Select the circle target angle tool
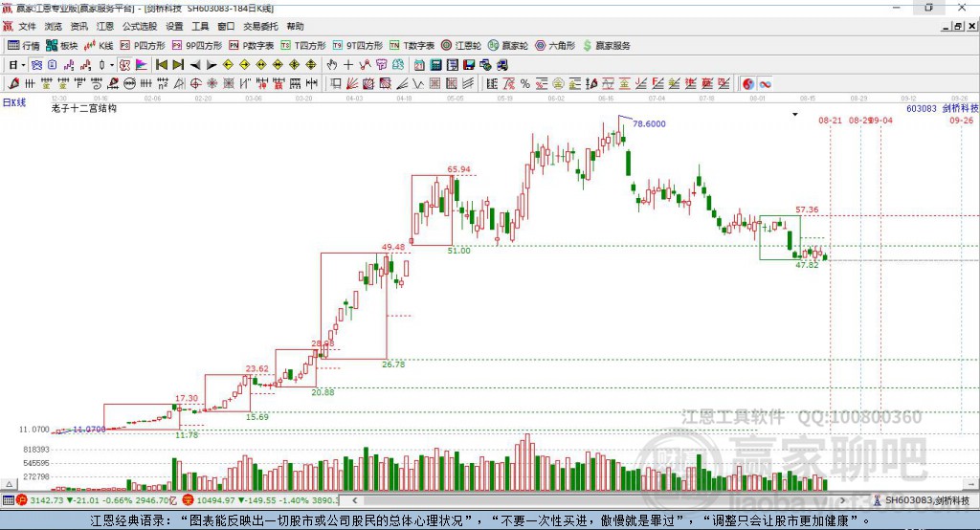The width and height of the screenshot is (980, 530). tap(195, 84)
